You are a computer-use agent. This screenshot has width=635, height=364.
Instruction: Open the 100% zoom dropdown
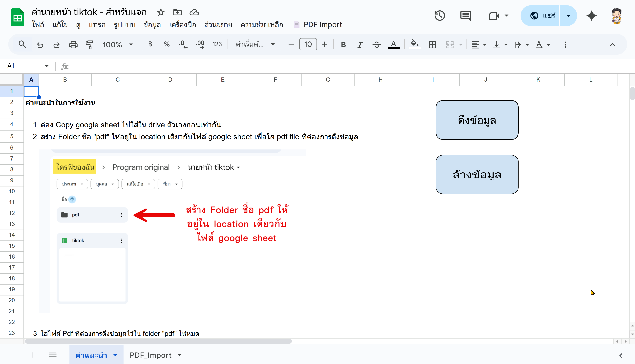click(118, 45)
